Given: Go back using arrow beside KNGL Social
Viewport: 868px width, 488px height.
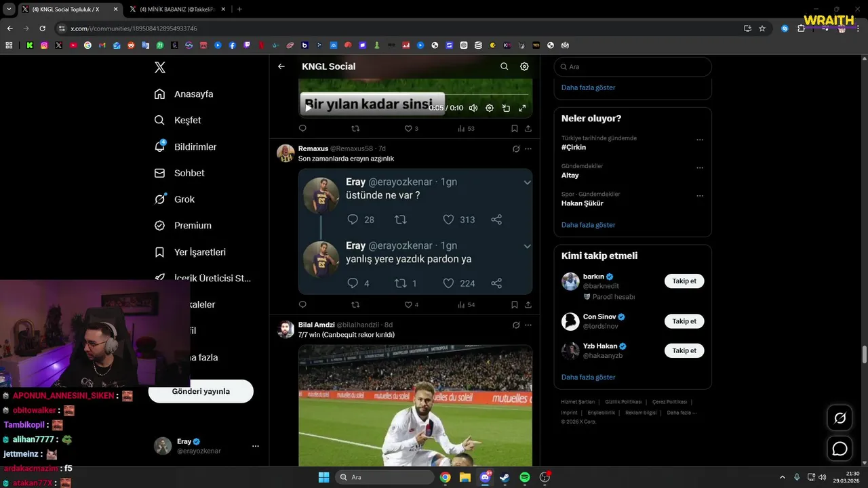Looking at the screenshot, I should (281, 66).
